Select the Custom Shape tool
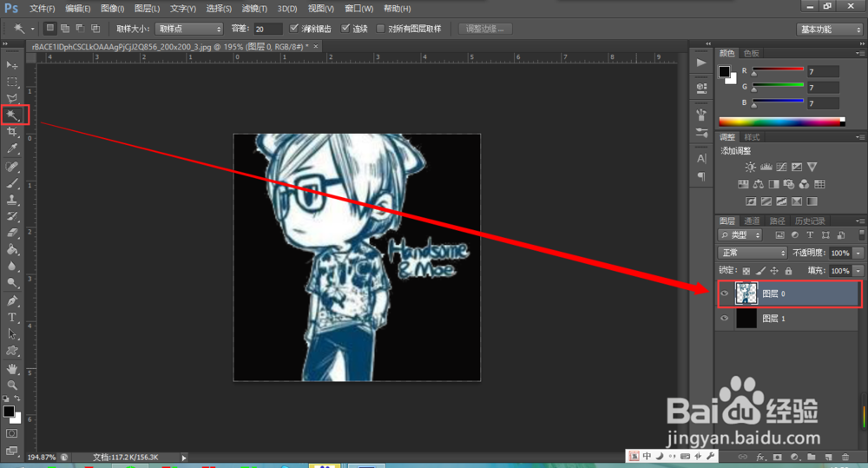This screenshot has height=468, width=868. point(11,351)
